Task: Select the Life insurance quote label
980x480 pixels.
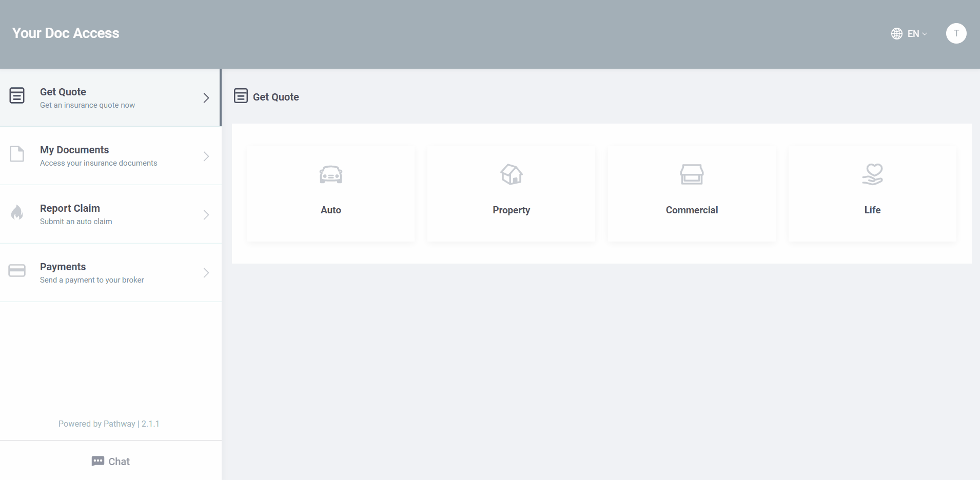Action: coord(872,210)
